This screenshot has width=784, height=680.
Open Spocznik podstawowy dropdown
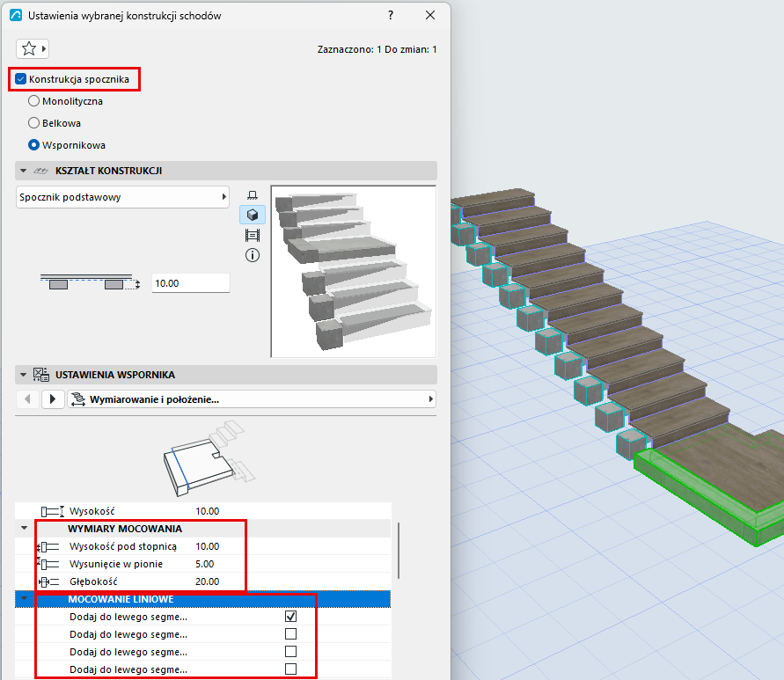(x=122, y=197)
